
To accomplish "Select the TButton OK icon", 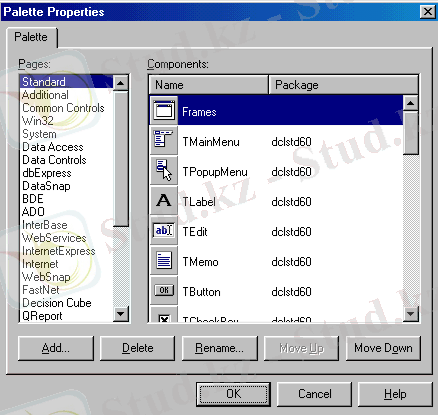I will point(164,290).
